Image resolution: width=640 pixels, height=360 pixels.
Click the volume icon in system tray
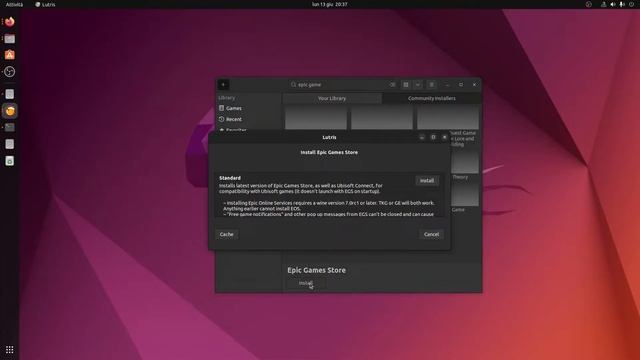click(613, 4)
